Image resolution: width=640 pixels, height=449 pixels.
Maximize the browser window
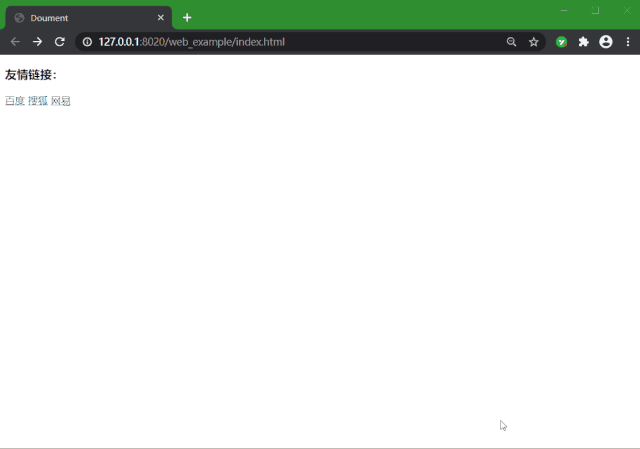tap(596, 11)
